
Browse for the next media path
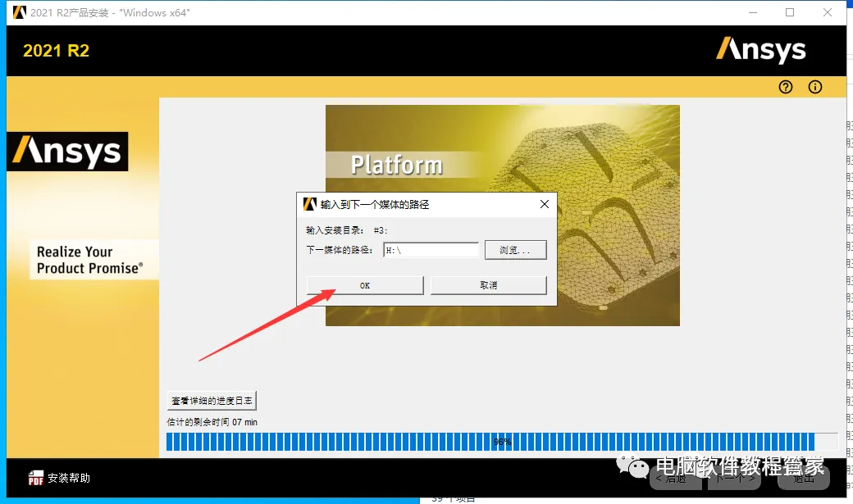point(516,250)
